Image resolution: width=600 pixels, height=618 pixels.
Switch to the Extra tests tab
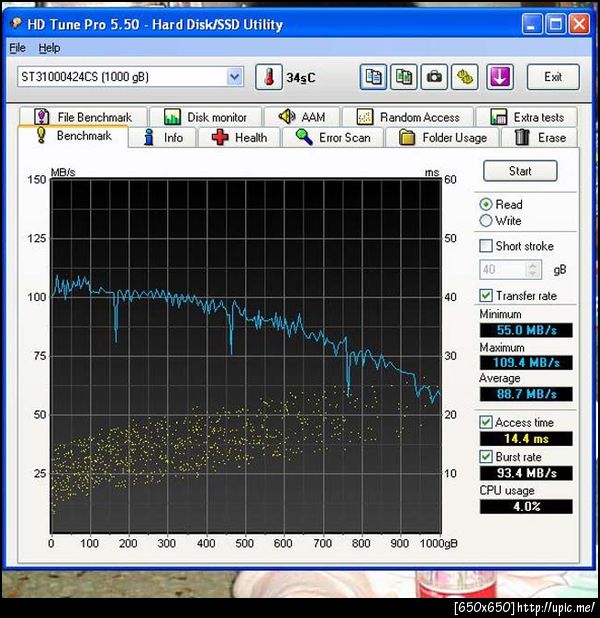click(x=527, y=117)
